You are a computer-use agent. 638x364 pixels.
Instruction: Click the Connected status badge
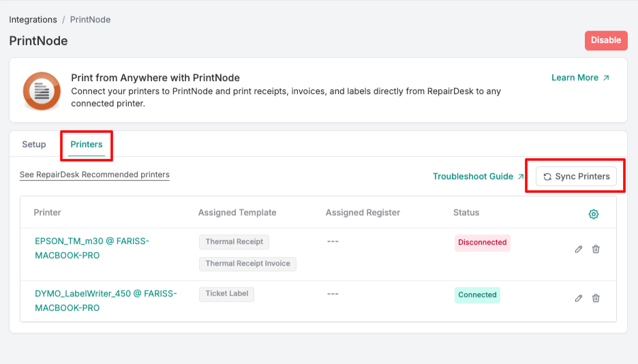[x=477, y=295]
